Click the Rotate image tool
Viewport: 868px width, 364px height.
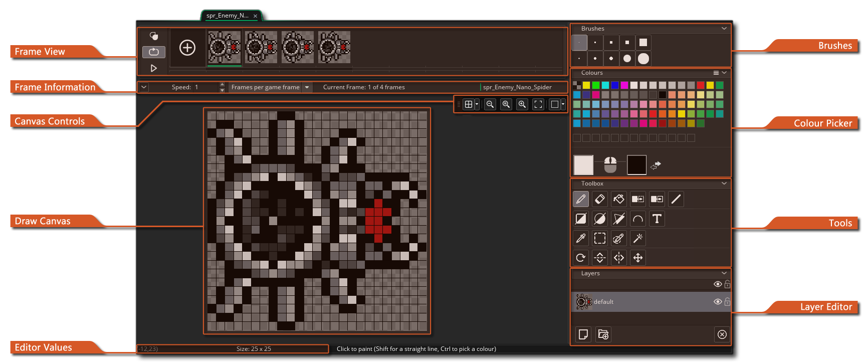point(581,258)
